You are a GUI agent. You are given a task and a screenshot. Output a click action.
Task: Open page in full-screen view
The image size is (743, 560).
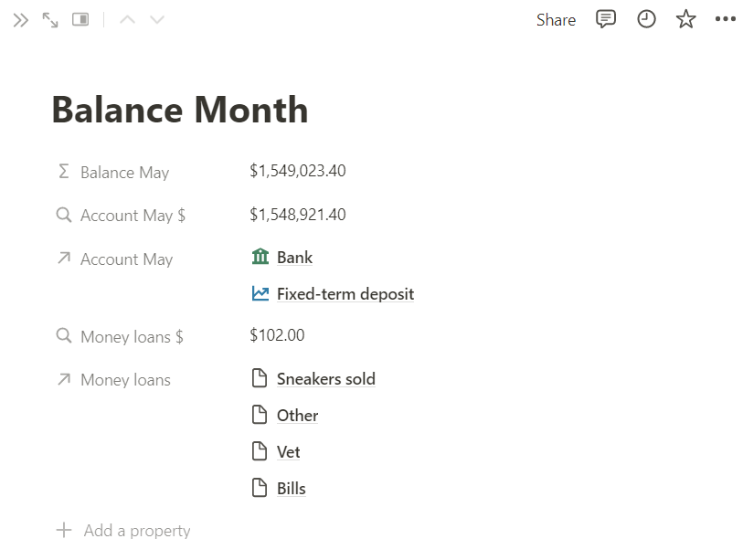coord(50,19)
